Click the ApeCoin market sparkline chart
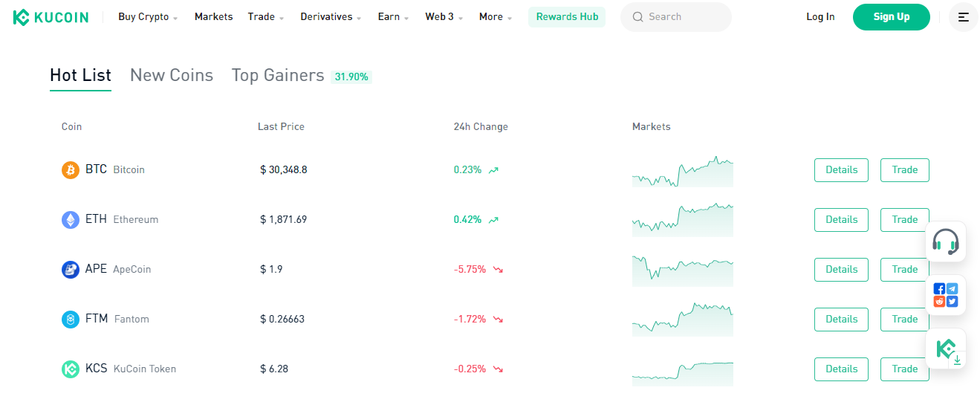 683,270
